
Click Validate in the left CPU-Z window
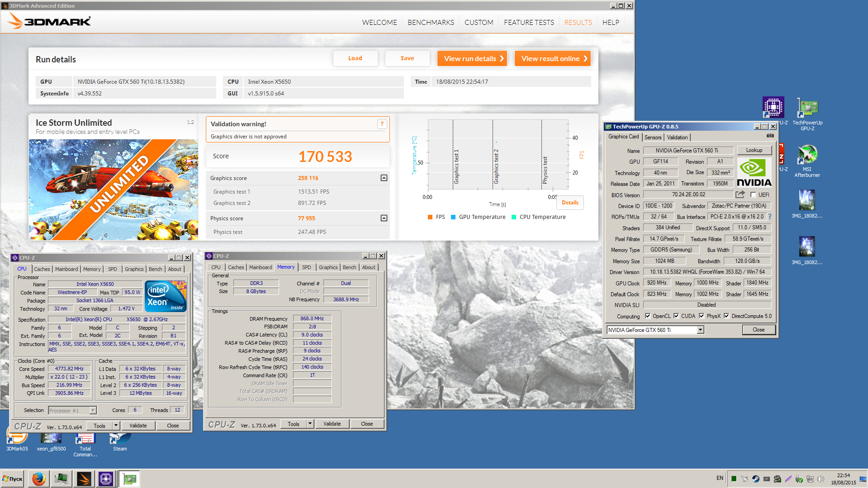click(x=138, y=426)
